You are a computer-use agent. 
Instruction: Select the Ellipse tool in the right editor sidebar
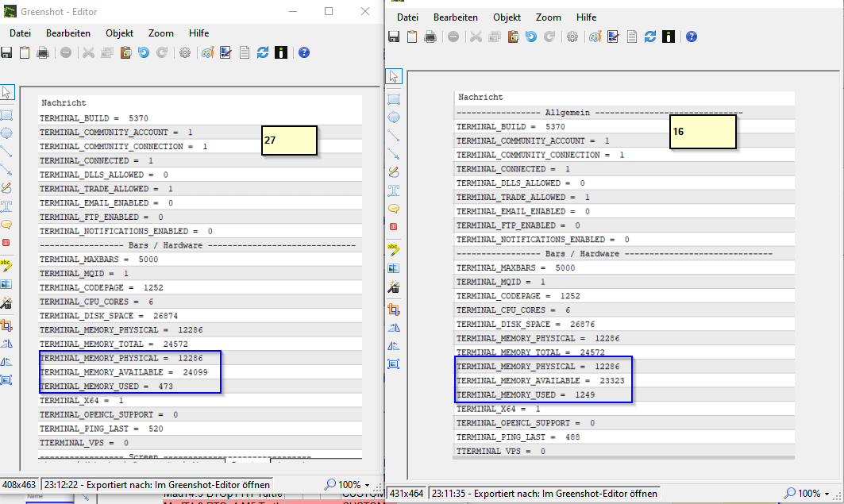(394, 117)
